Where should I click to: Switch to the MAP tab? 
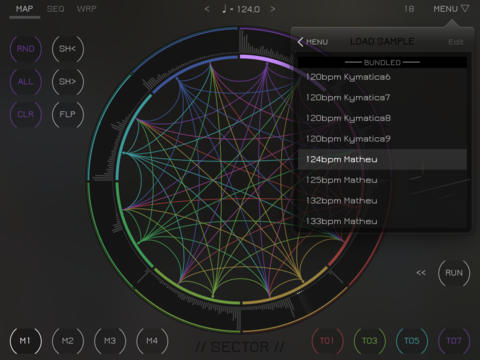click(24, 9)
